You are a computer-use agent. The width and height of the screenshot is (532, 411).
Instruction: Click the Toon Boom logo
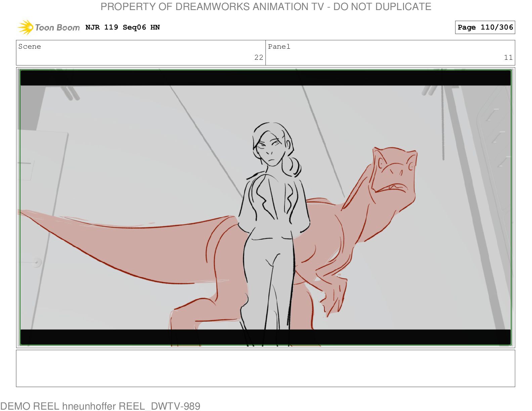coord(49,27)
